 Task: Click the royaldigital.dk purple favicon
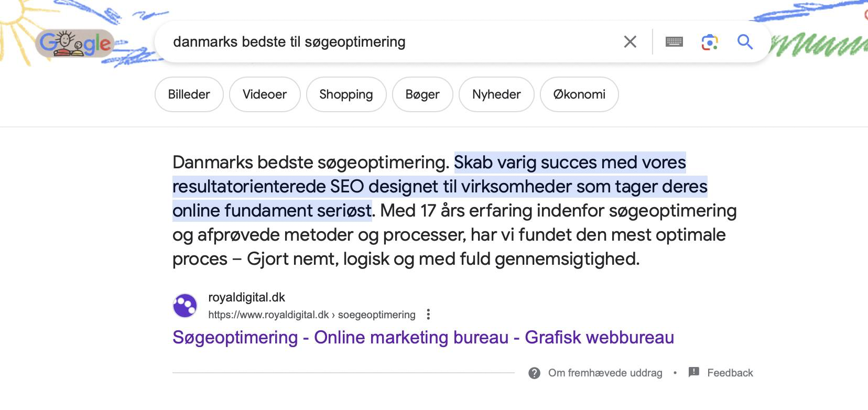pyautogui.click(x=185, y=306)
